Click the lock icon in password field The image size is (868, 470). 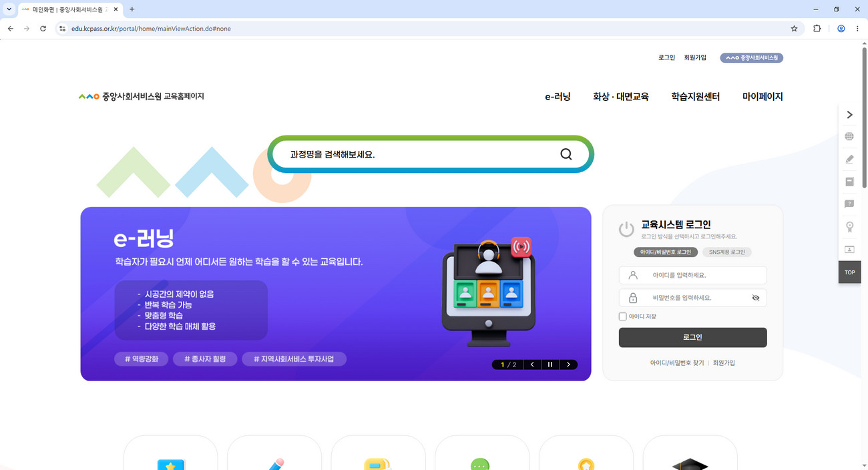(633, 298)
